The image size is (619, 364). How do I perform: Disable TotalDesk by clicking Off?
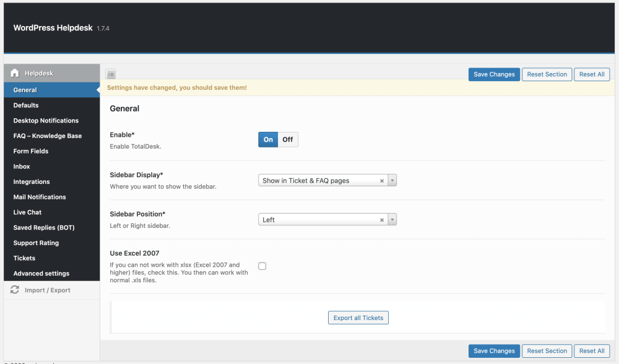(287, 139)
